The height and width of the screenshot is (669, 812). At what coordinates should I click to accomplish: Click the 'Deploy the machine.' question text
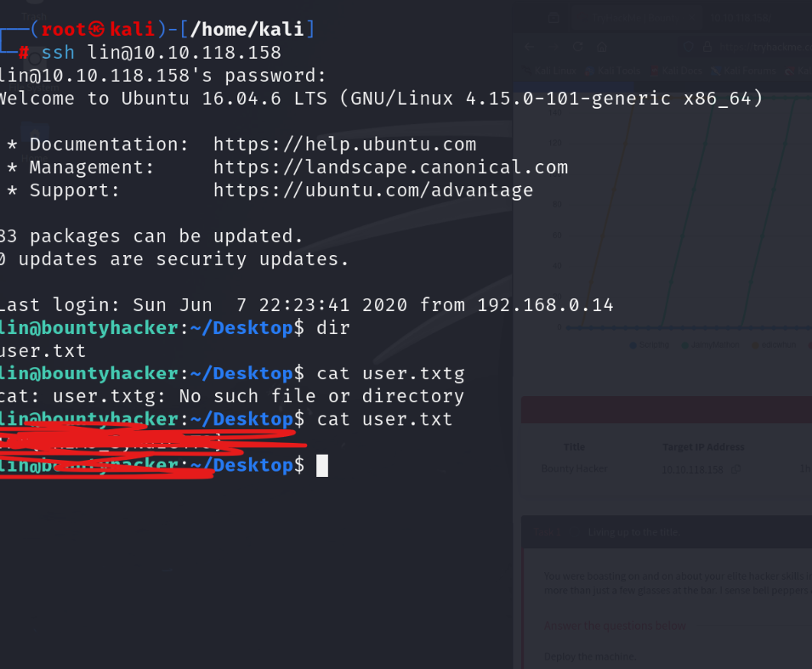(590, 656)
